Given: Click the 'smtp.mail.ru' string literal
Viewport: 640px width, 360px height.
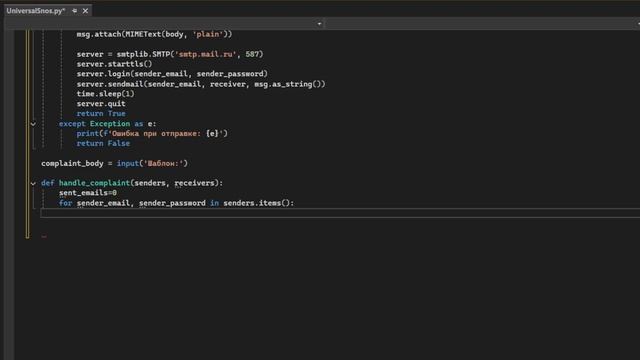Looking at the screenshot, I should [205, 54].
